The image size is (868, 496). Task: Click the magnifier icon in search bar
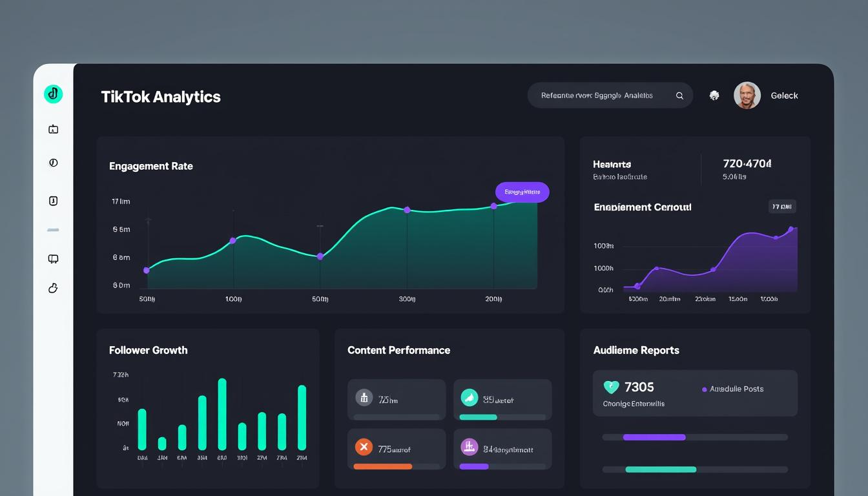(x=679, y=96)
